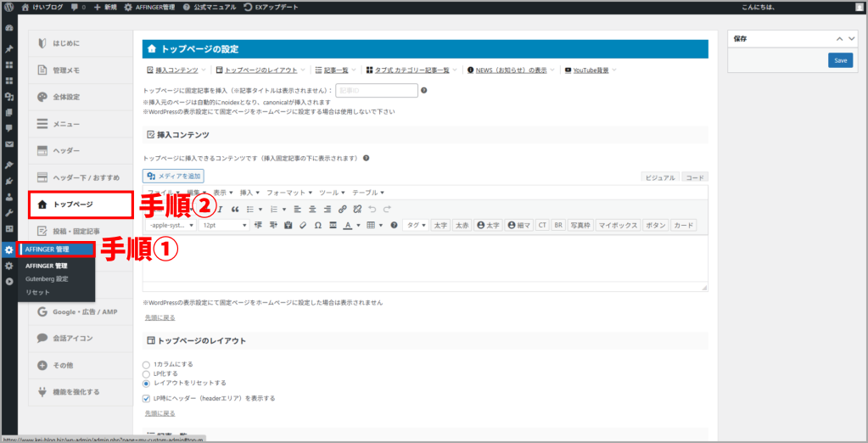Click the insert link icon in editor
The width and height of the screenshot is (868, 443).
[343, 209]
